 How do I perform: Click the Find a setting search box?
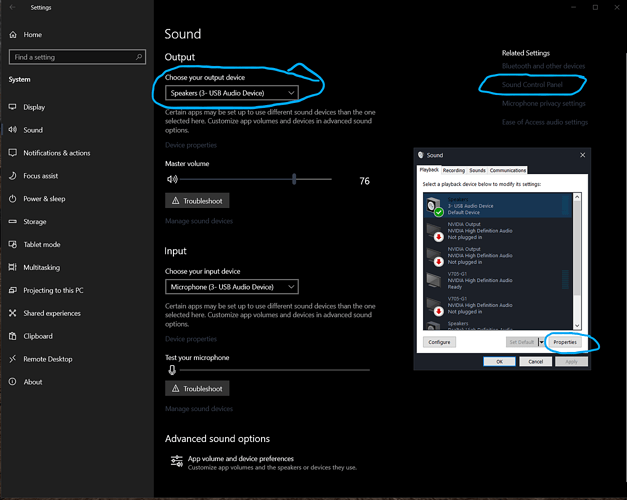point(77,57)
